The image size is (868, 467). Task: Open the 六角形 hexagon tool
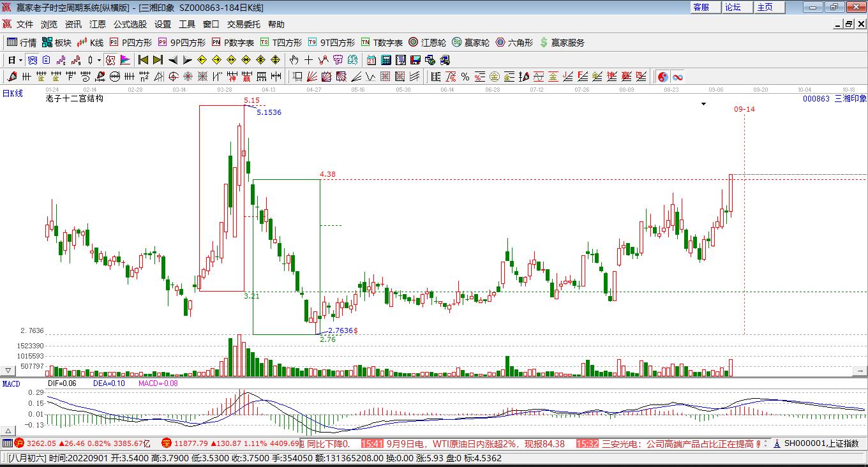coord(514,43)
